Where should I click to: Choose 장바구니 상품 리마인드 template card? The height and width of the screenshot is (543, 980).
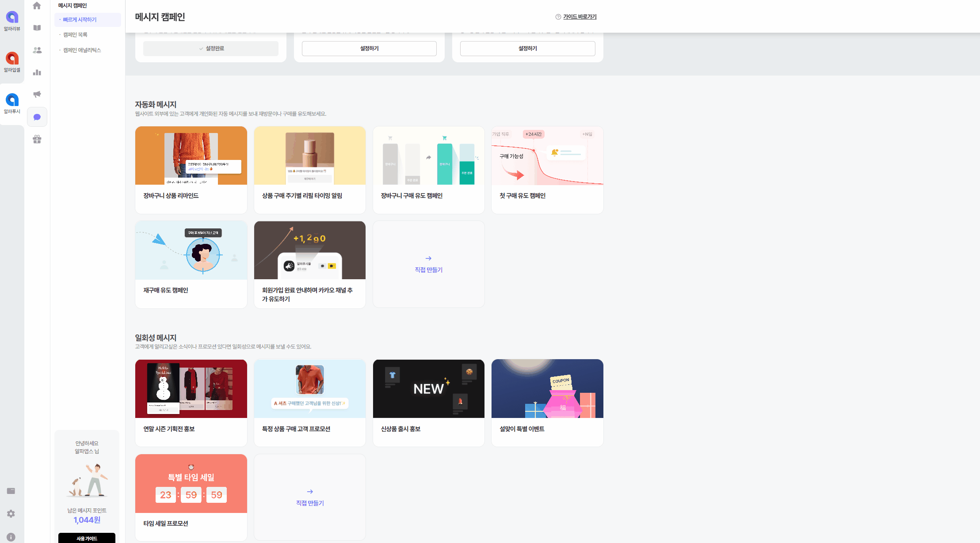pos(191,170)
